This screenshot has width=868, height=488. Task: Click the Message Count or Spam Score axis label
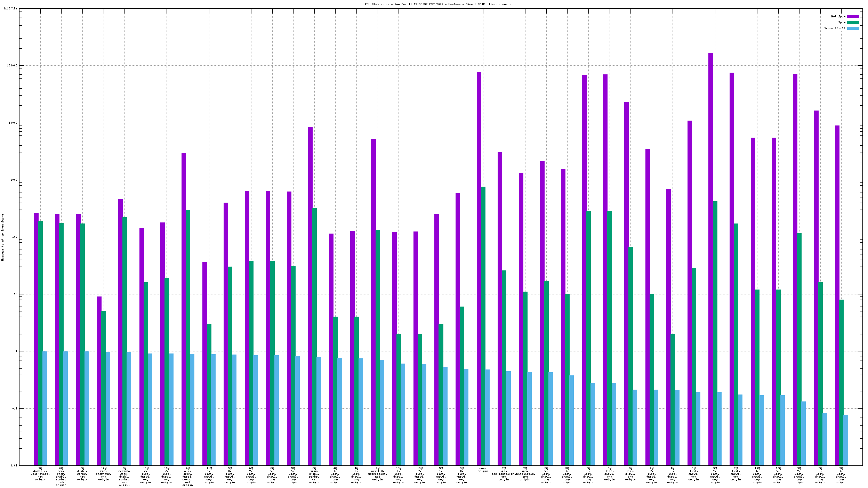[2, 237]
